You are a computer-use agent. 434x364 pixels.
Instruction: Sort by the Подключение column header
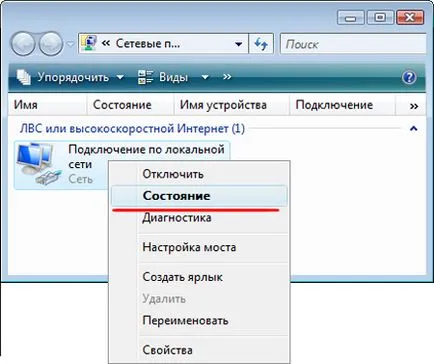tap(342, 105)
